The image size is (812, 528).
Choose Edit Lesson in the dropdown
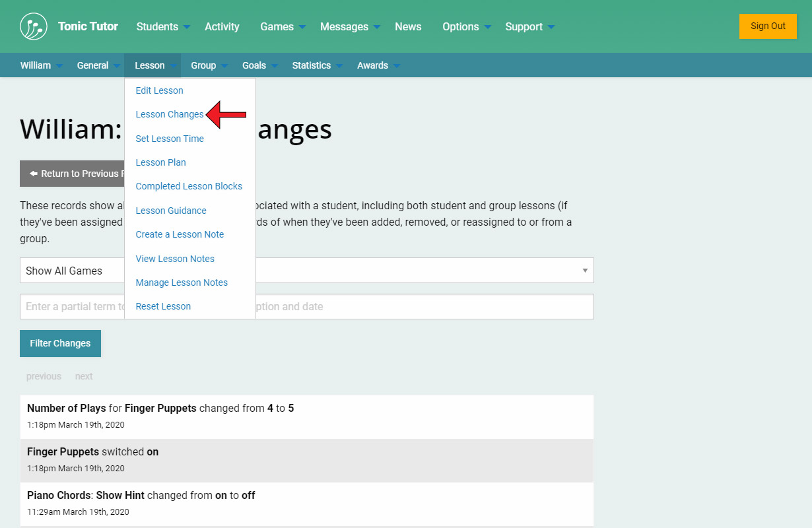(x=159, y=90)
